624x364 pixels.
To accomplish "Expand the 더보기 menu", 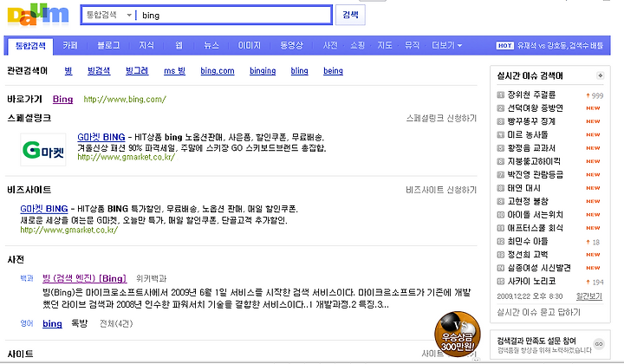I will 447,45.
